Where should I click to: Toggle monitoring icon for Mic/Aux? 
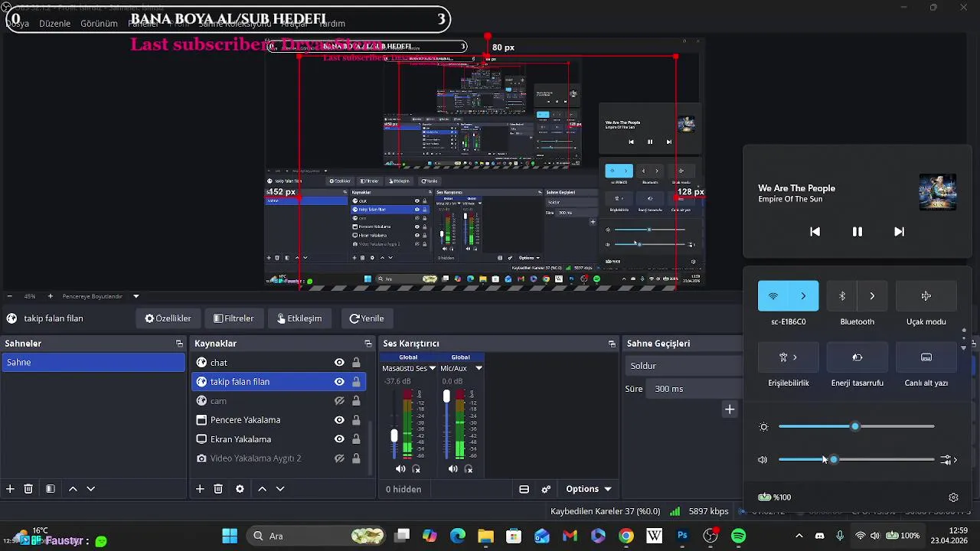pyautogui.click(x=469, y=469)
